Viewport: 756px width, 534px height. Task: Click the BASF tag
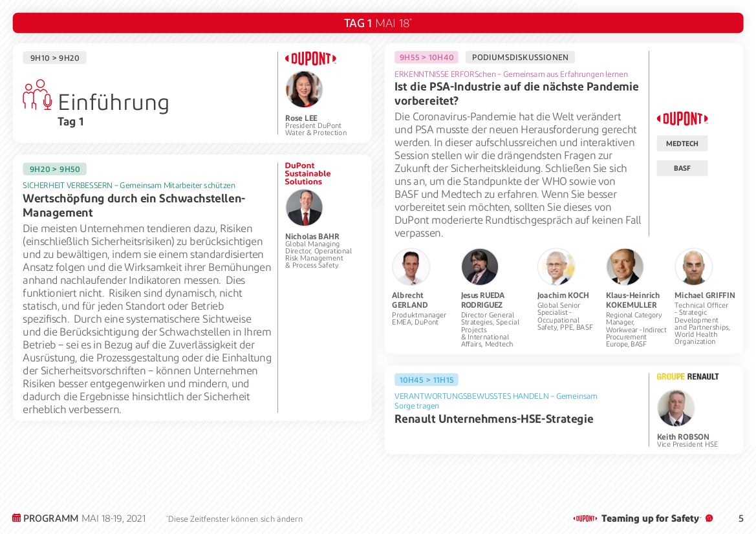(682, 168)
